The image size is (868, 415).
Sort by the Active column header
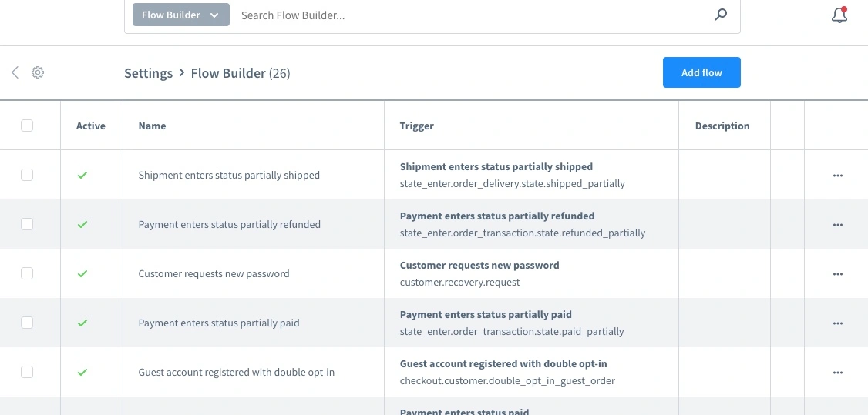click(90, 126)
